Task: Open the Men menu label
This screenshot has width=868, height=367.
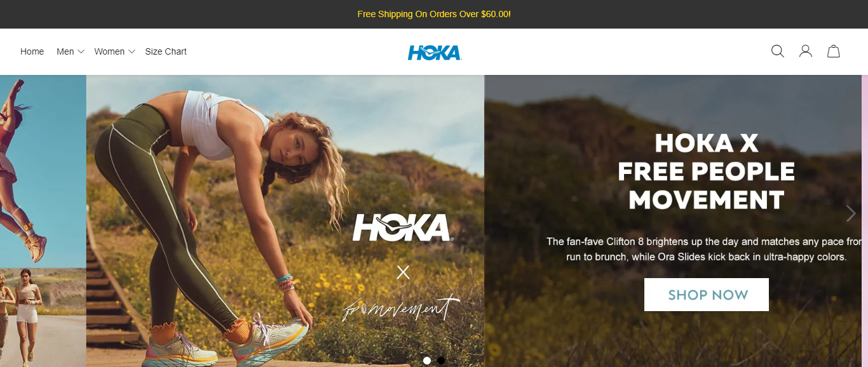Action: (65, 51)
